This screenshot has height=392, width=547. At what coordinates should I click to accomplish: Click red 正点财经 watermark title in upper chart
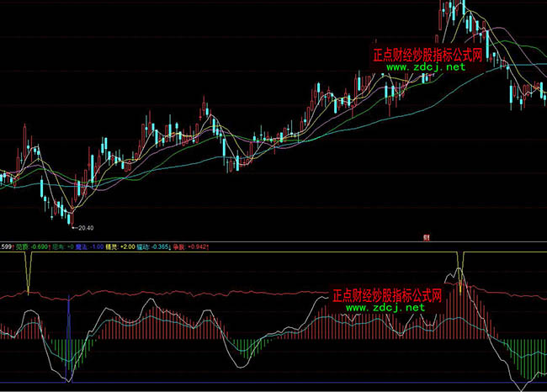click(x=429, y=54)
